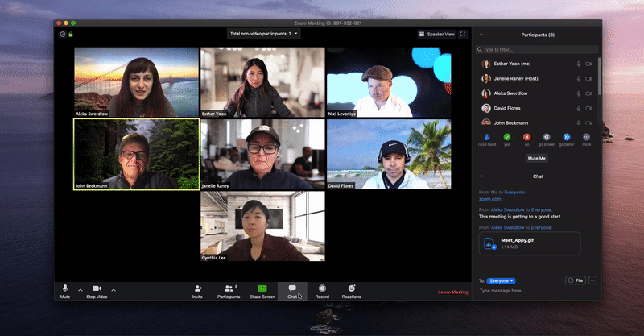Click the File button in chat
The height and width of the screenshot is (336, 644).
[x=576, y=280]
